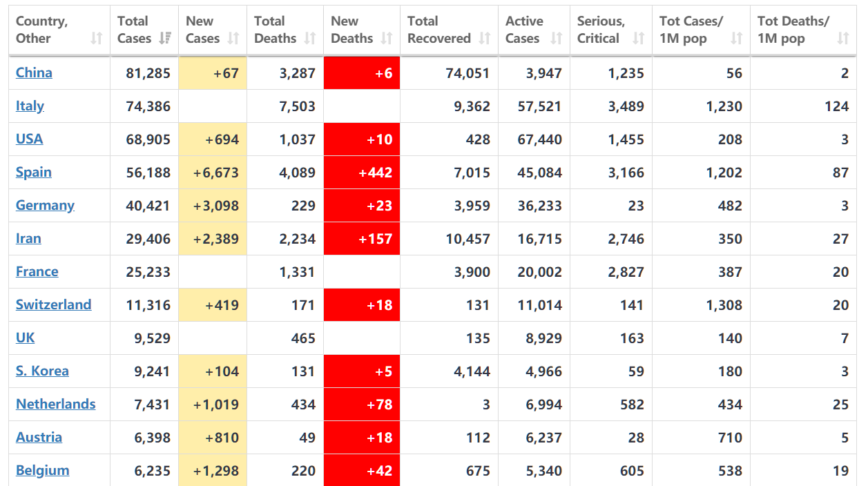
Task: Select the Tot Deaths/1M pop header text
Action: click(x=793, y=30)
